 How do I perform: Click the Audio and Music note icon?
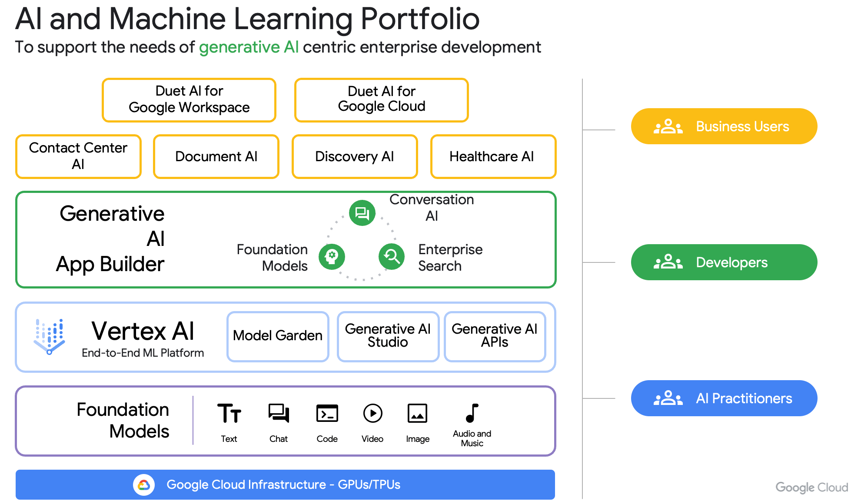[x=472, y=413]
